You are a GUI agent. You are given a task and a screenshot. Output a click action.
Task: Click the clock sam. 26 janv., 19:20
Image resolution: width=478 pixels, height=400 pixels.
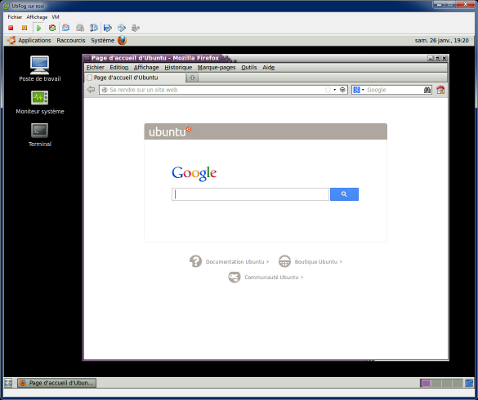[442, 40]
